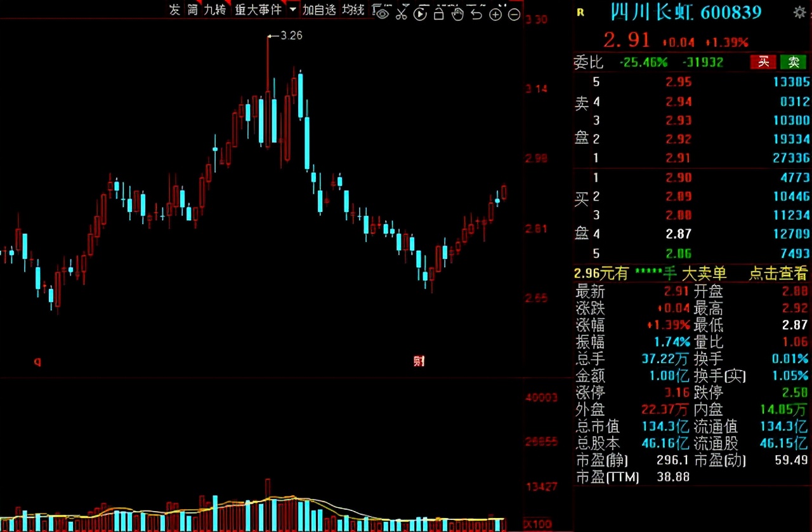Click the yellow R margin indicator
Screen dimensions: 812x532
click(x=580, y=13)
